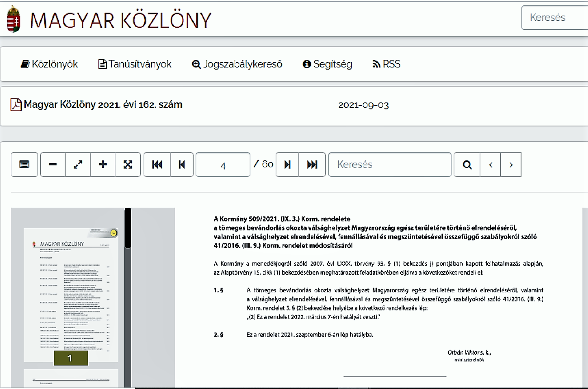Screen dimensions: 588x389
Task: Go to the previous search result
Action: 491,164
